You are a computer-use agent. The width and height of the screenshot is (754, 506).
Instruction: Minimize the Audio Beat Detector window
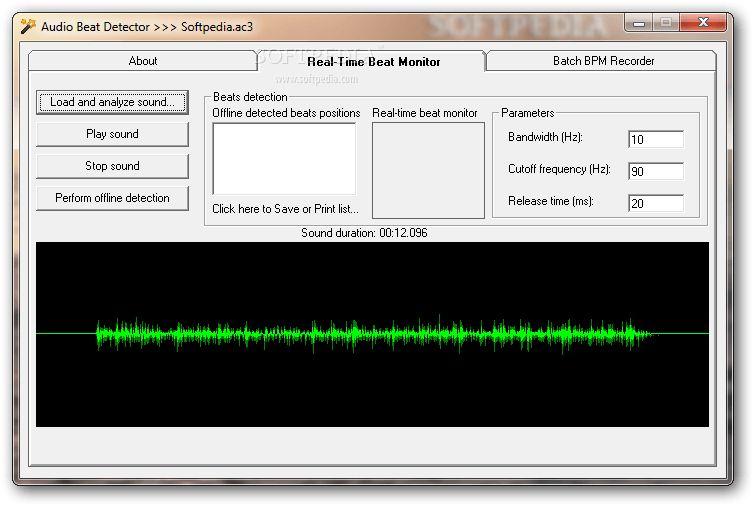coord(639,23)
